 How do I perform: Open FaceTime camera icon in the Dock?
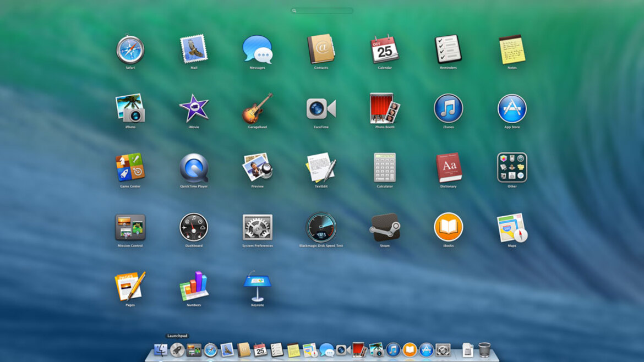coord(343,350)
